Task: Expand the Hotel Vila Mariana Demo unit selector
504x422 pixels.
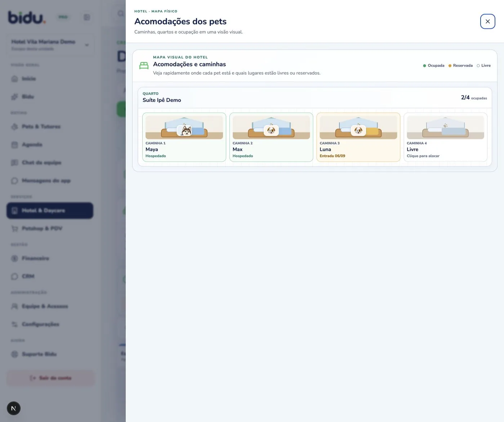Action: coord(50,45)
